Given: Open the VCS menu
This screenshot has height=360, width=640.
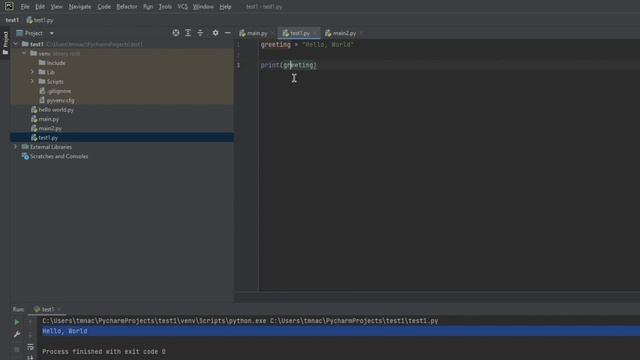Looking at the screenshot, I should [182, 7].
